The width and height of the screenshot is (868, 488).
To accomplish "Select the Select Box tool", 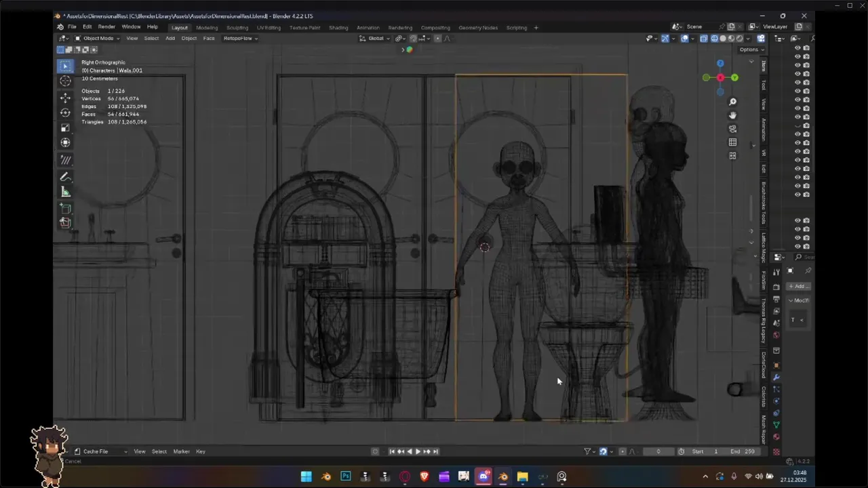I will 65,66.
